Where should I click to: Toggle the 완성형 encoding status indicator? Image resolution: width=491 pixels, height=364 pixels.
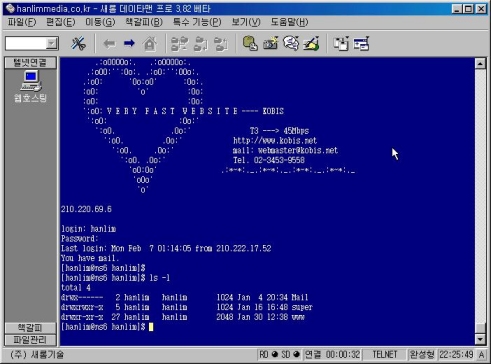coord(422,354)
